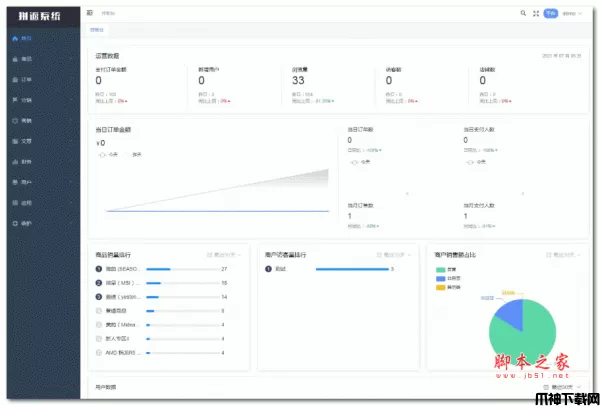Collapse the sidebar with the hamburger icon

click(90, 13)
